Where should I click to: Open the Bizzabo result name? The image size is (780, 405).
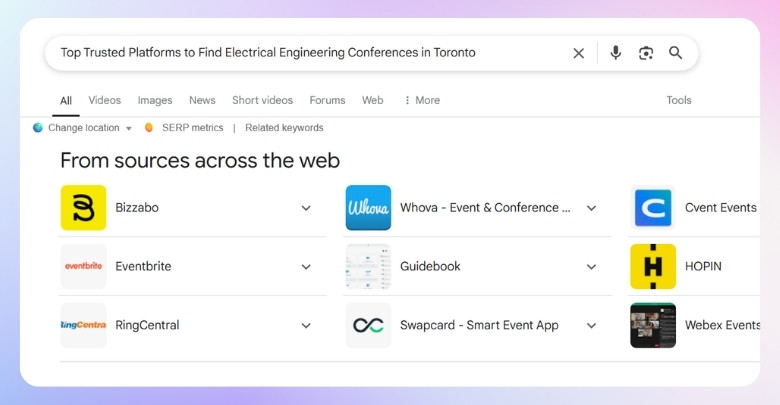click(x=137, y=207)
